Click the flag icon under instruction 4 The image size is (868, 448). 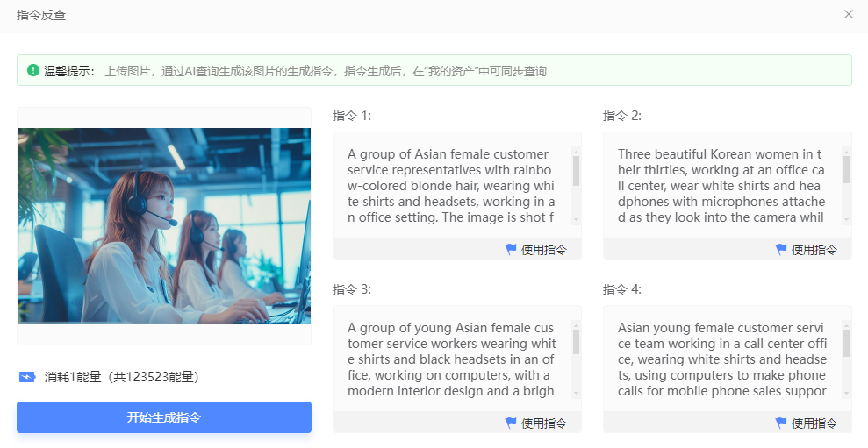781,423
